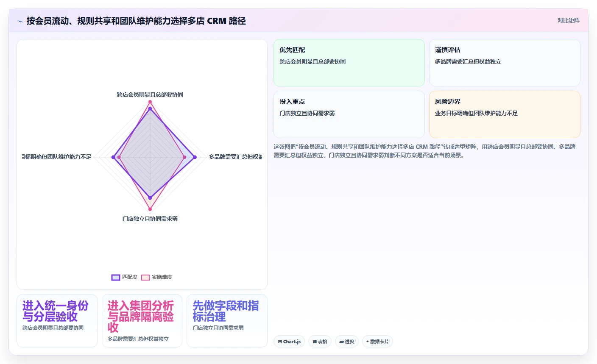Click the 进入集团分析与品牌隔离验收 stat card
This screenshot has width=597, height=364.
142,321
